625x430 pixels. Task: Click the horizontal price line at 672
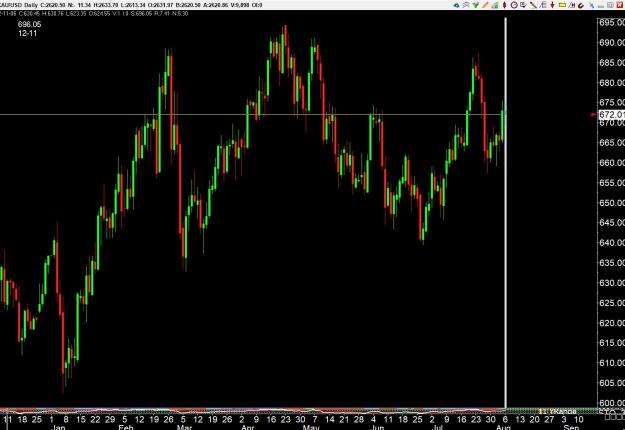click(x=251, y=115)
